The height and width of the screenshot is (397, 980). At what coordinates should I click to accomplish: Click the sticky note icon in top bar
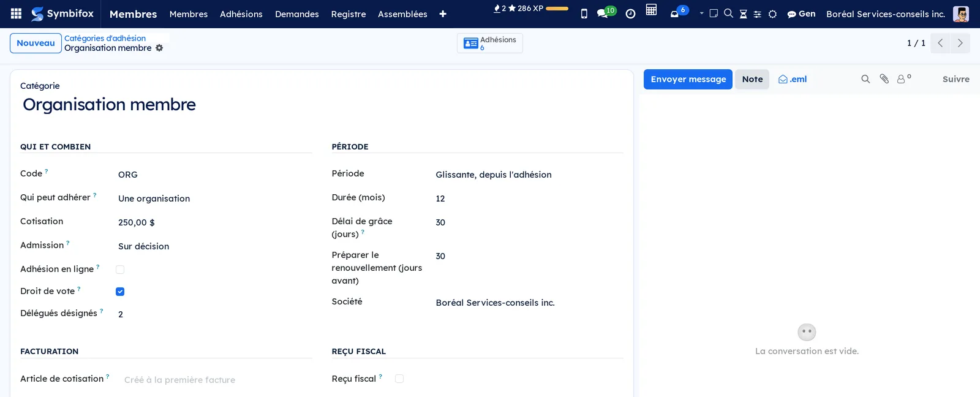(714, 13)
